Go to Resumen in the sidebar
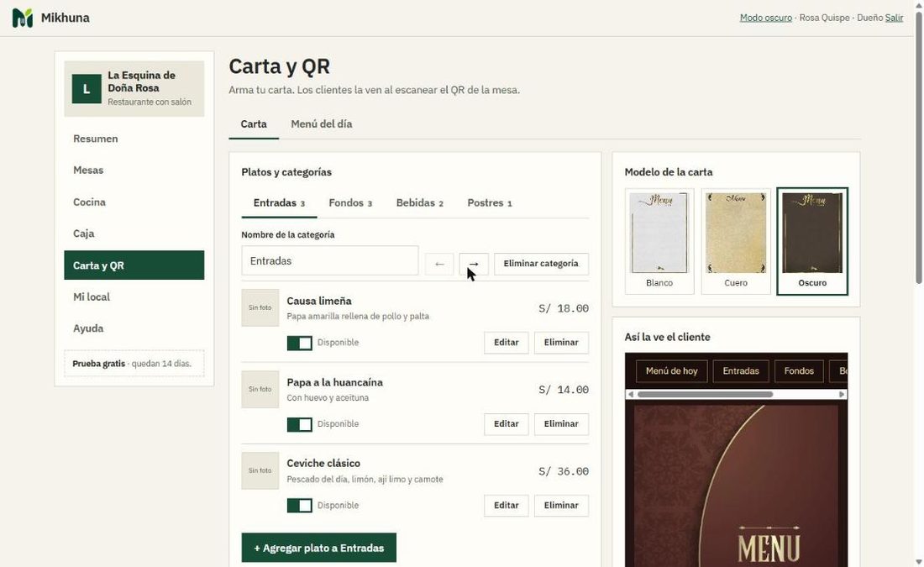The height and width of the screenshot is (567, 924). tap(134, 139)
